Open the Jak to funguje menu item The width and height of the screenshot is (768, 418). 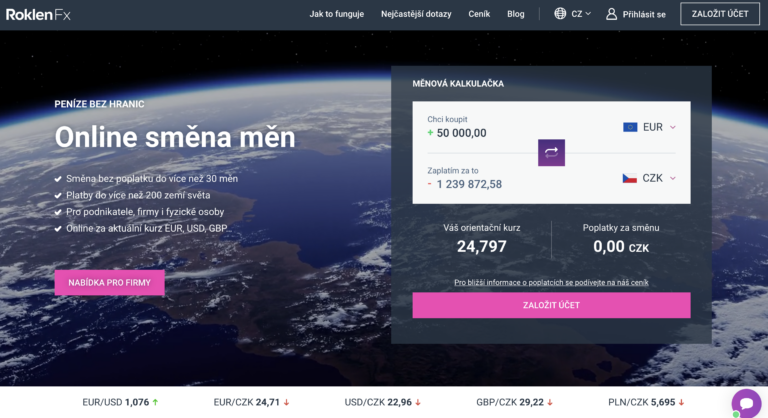tap(337, 14)
